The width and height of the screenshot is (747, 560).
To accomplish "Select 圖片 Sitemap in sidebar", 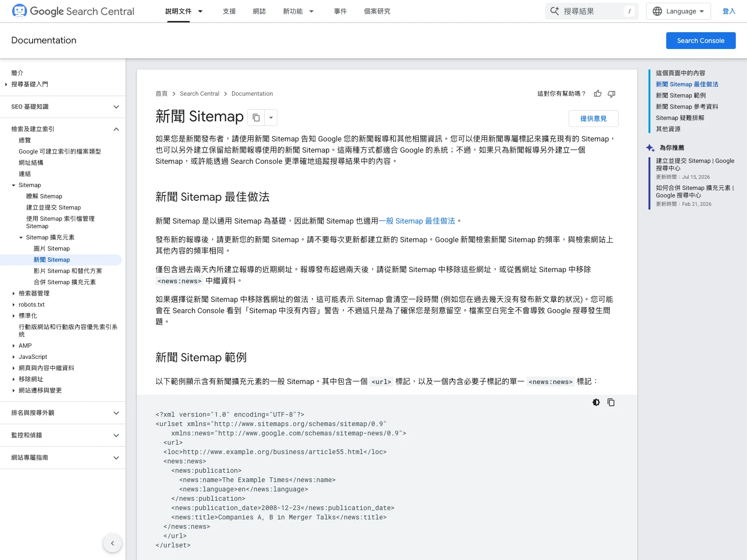I will pos(51,249).
